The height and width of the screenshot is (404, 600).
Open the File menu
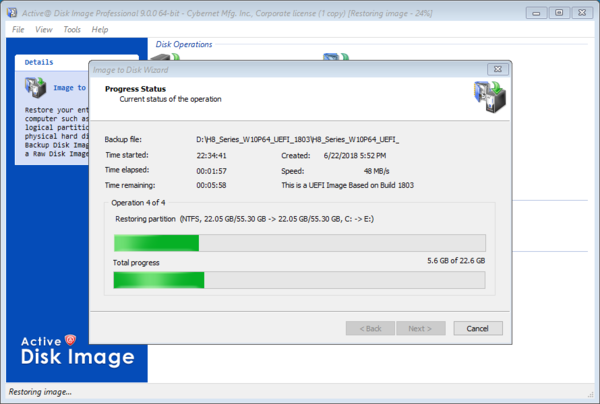18,30
